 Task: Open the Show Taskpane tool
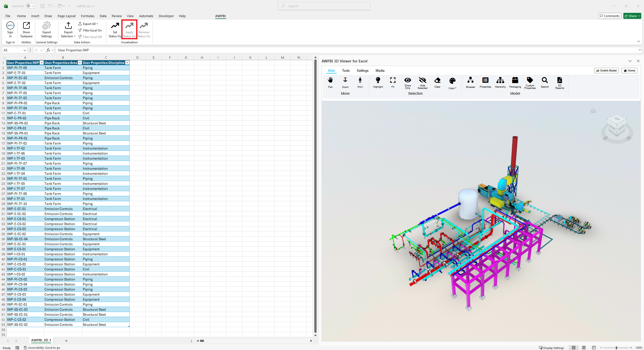coord(26,30)
